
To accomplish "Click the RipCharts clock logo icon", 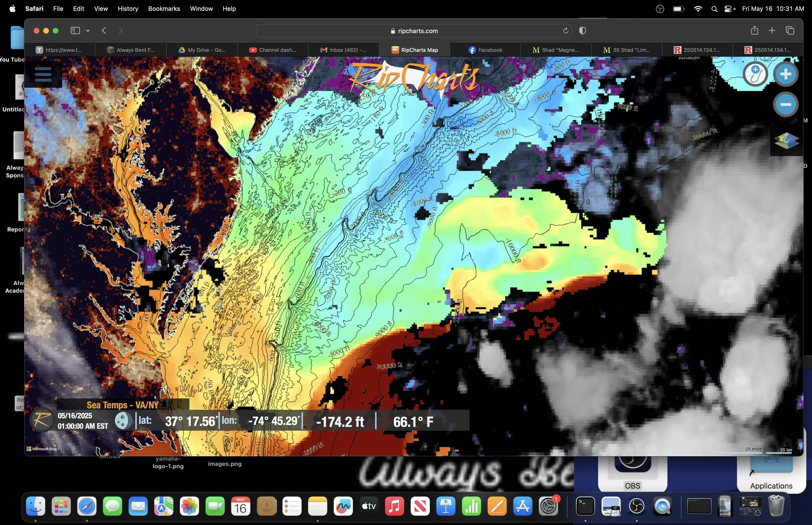I will pos(42,420).
